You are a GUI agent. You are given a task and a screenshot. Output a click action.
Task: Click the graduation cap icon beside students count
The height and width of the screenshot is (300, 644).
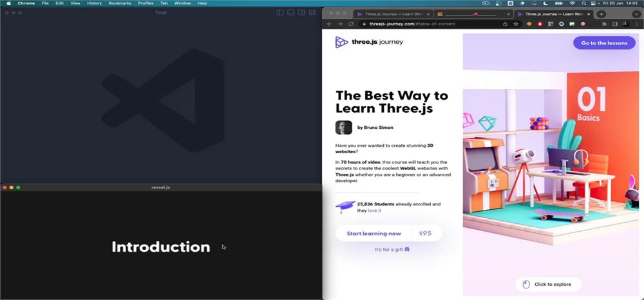pos(345,207)
